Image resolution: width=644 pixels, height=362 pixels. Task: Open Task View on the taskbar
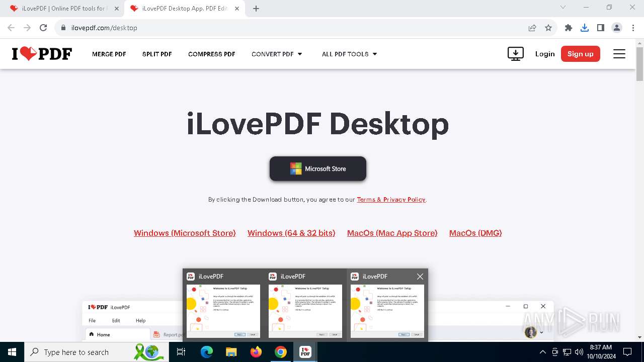[x=181, y=352]
